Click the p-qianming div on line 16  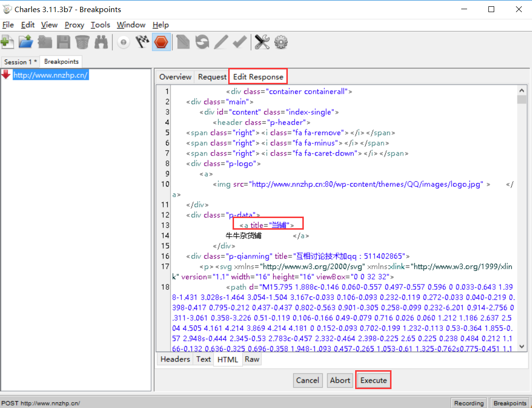298,256
